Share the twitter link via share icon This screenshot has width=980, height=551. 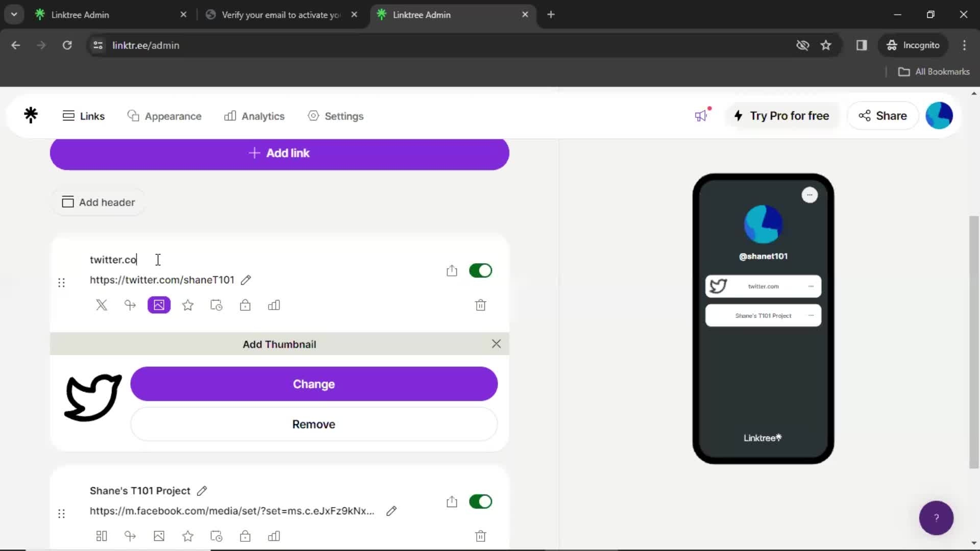(452, 270)
